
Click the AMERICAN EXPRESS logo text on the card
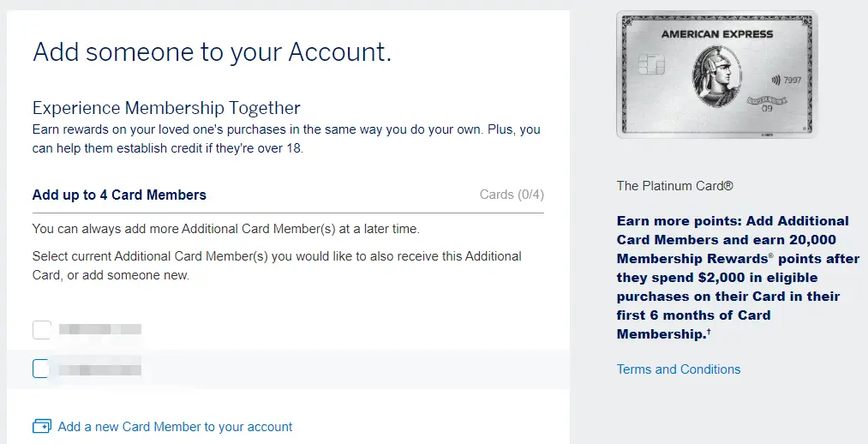tap(716, 35)
